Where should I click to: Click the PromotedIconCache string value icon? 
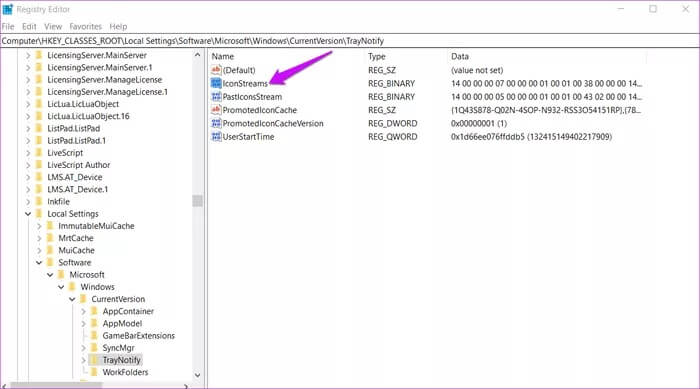(x=216, y=110)
